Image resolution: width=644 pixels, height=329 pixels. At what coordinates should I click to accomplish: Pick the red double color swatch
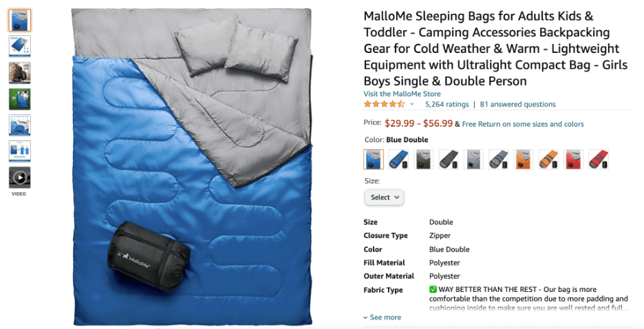(x=573, y=160)
